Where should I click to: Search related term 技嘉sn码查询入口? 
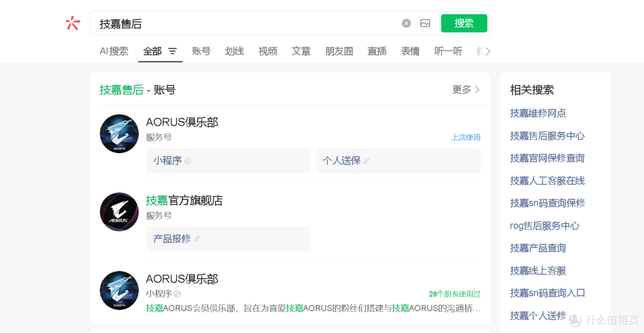547,293
